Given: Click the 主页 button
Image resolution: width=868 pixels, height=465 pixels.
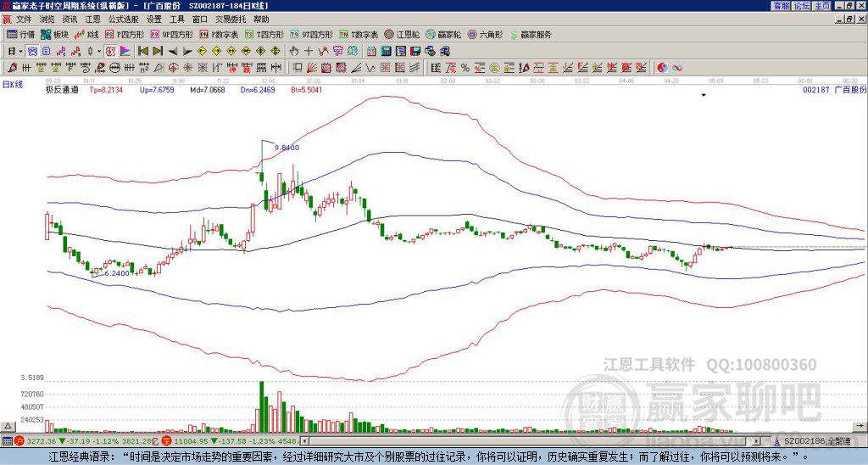Looking at the screenshot, I should [x=822, y=6].
